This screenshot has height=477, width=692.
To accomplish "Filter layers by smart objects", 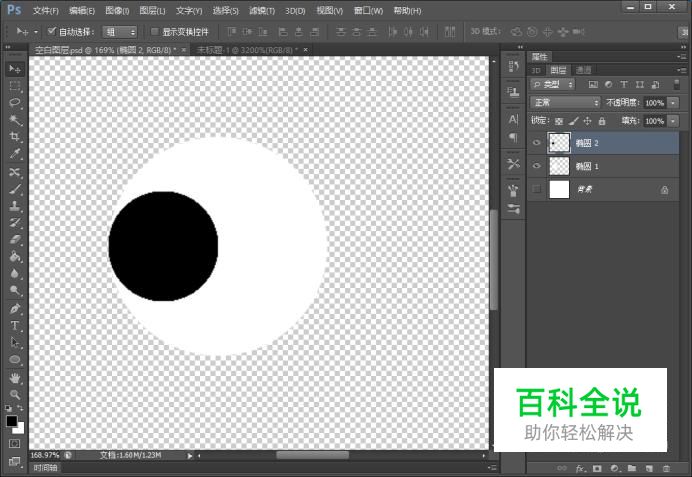I will point(655,84).
